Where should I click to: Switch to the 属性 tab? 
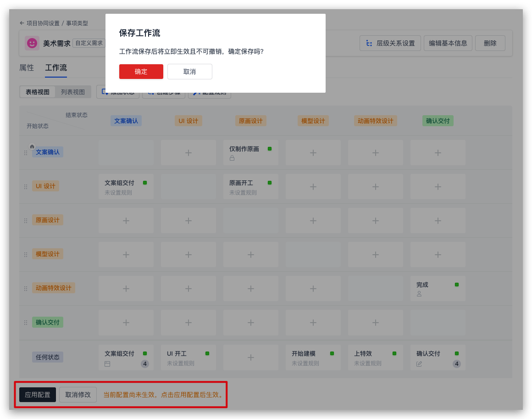coord(27,67)
